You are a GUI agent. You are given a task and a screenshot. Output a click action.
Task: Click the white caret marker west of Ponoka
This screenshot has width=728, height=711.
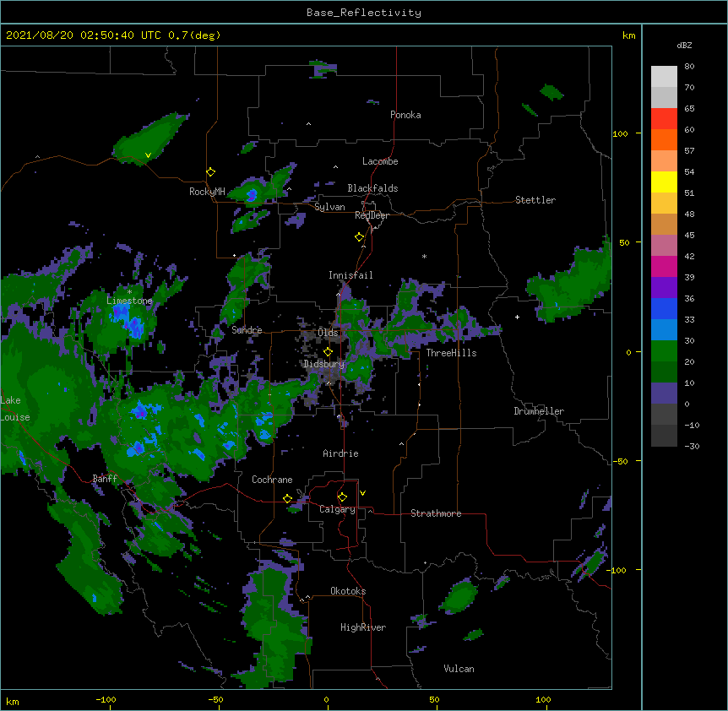point(309,124)
